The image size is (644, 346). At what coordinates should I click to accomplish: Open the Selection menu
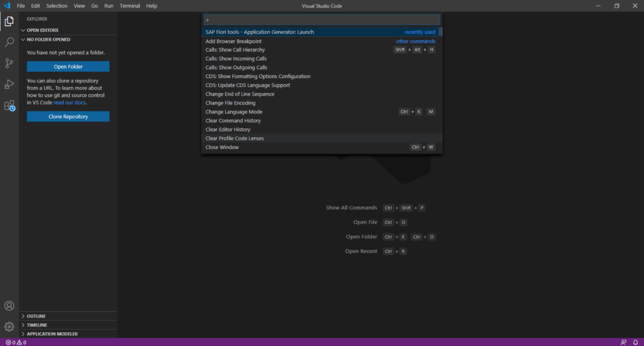[x=57, y=6]
